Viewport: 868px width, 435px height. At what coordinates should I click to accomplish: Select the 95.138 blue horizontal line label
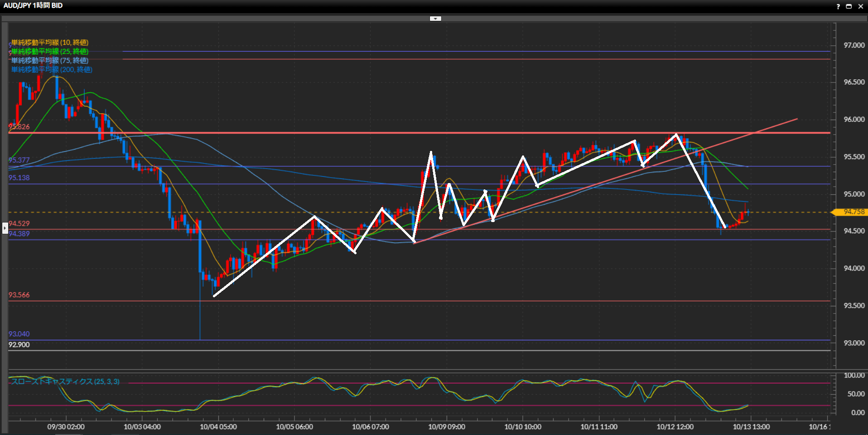tap(19, 178)
